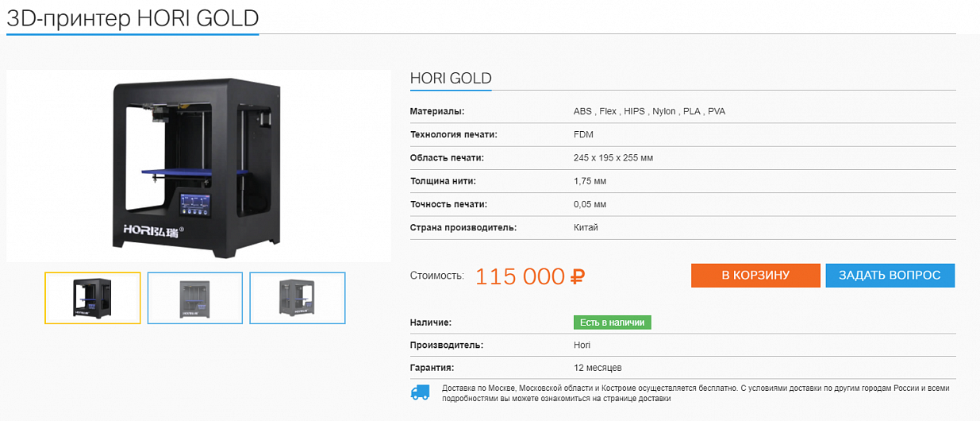Click the Гарантия label

point(432,368)
